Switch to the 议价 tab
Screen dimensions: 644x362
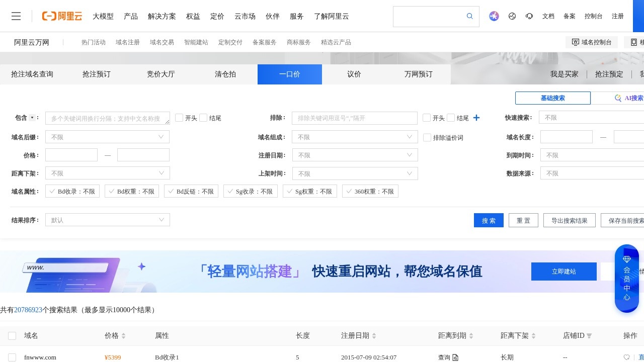coord(354,74)
